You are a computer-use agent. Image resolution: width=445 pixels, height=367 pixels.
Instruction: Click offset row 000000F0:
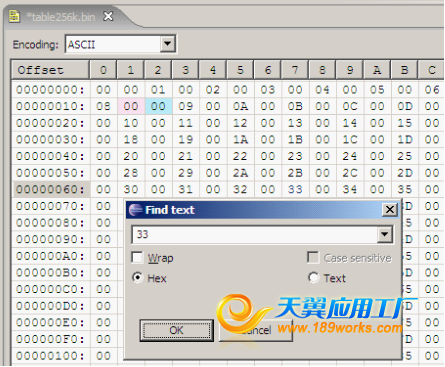[x=51, y=339]
